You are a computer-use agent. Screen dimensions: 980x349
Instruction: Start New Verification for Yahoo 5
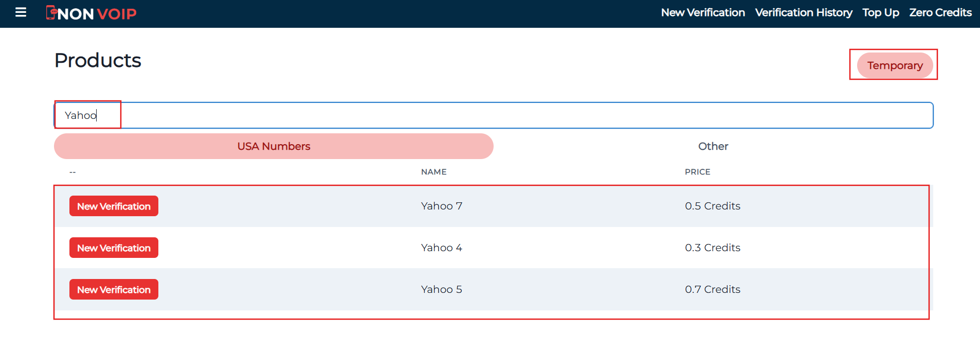(114, 289)
